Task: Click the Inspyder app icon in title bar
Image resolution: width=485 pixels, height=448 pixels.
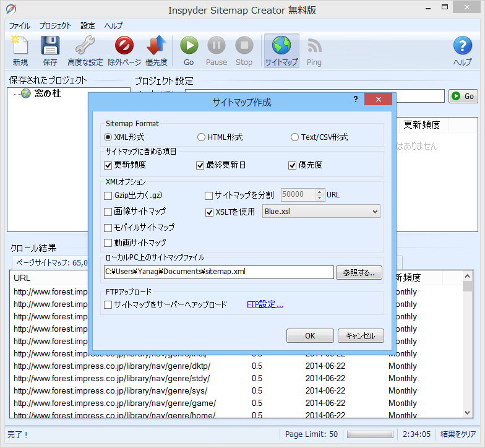Action: click(11, 9)
